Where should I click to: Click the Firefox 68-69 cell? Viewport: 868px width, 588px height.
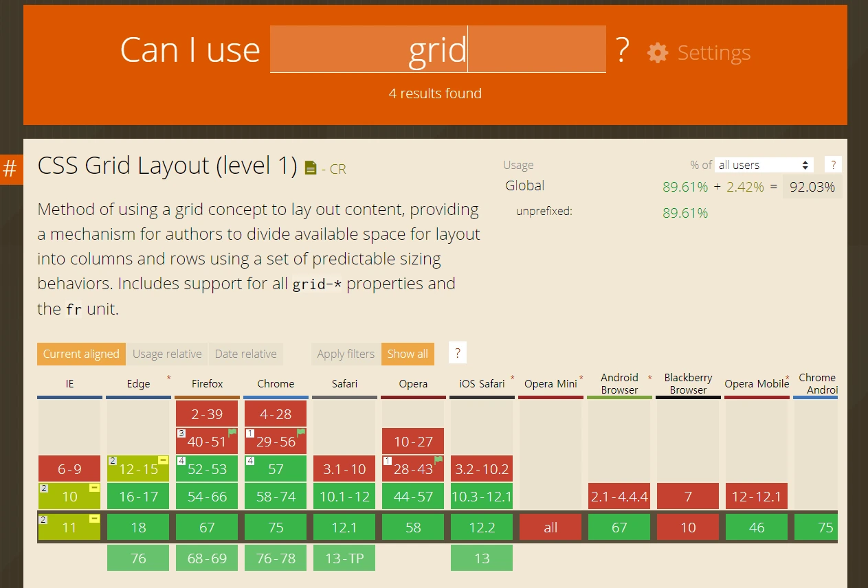[x=207, y=558]
